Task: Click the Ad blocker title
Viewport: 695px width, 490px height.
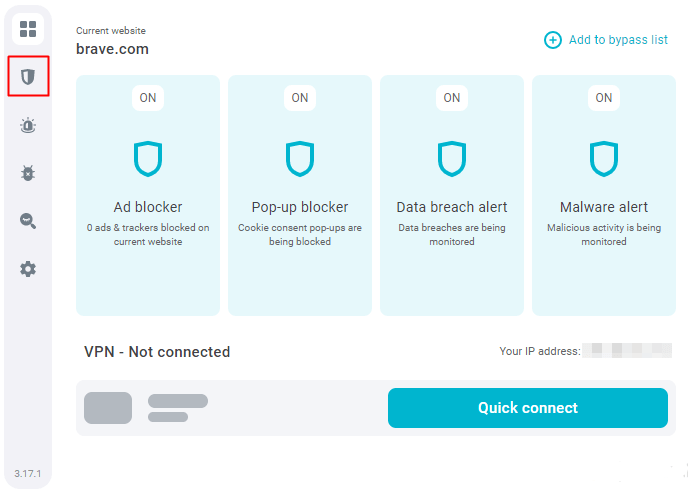Action: click(x=148, y=207)
